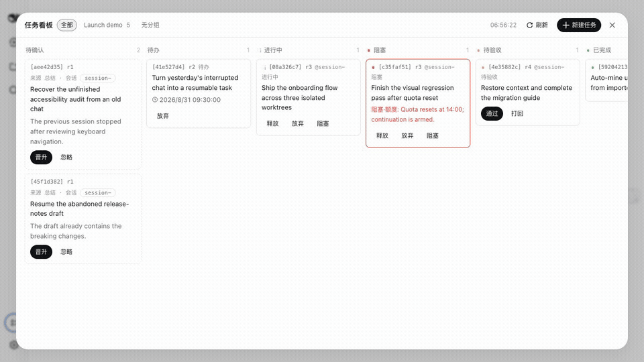
Task: Abandon the visual regression task with 放弃
Action: click(407, 135)
